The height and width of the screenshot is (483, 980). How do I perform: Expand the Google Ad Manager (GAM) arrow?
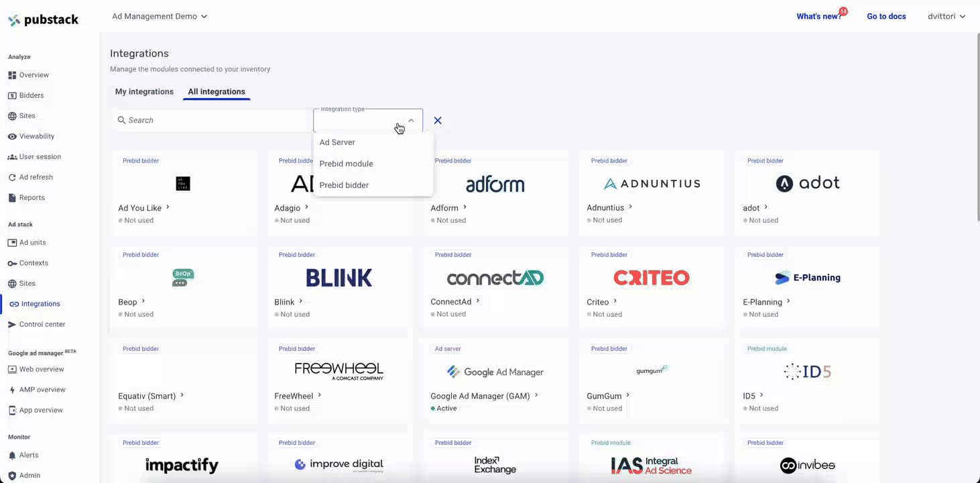(x=536, y=395)
